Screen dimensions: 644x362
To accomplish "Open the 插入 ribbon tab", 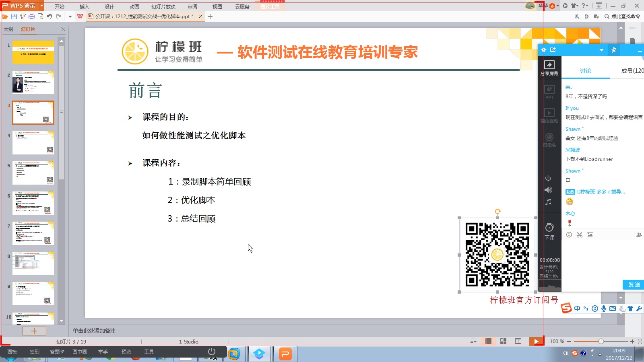I will click(85, 6).
